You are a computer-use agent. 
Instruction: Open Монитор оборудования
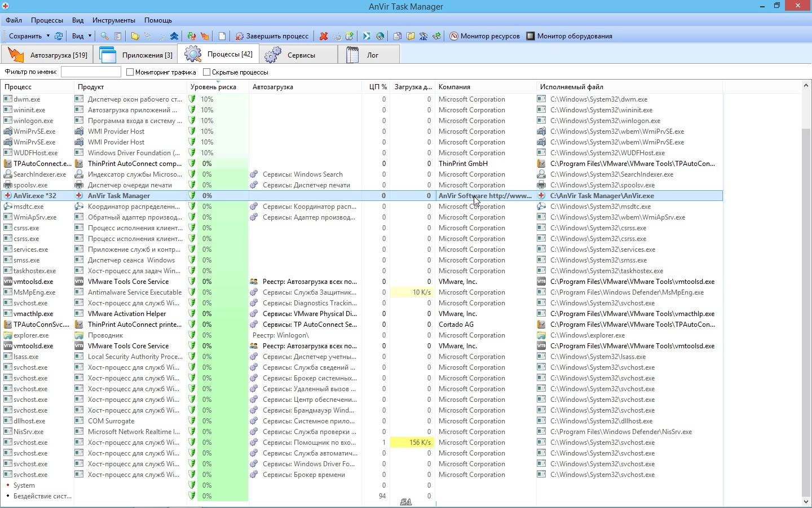[x=570, y=36]
